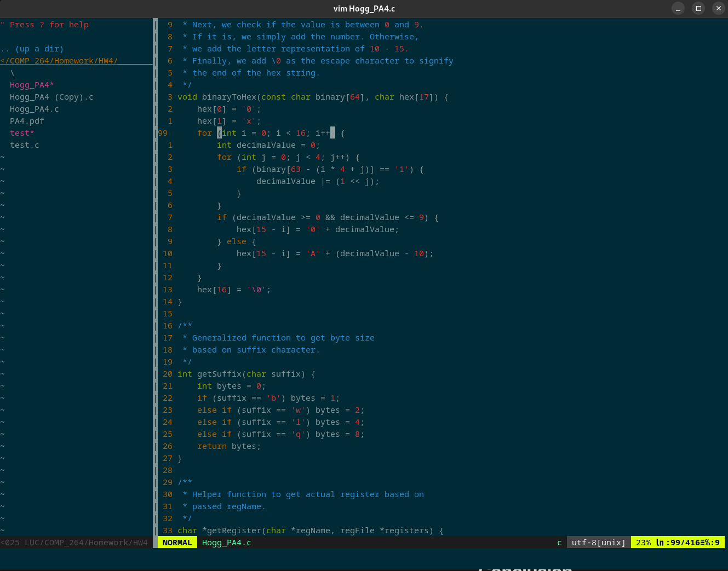This screenshot has width=728, height=571.
Task: Click the suffix == 'w' condition line
Action: point(280,410)
